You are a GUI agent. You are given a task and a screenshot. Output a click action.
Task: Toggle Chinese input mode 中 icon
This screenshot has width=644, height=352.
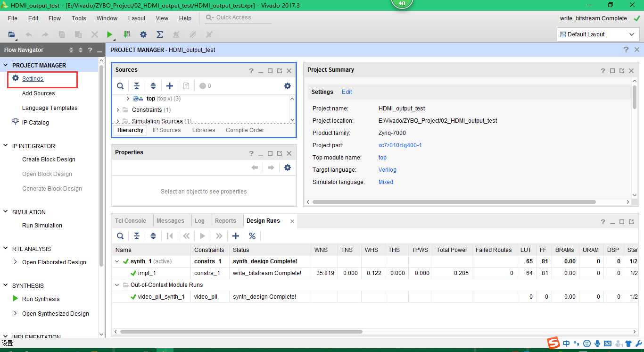[566, 344]
